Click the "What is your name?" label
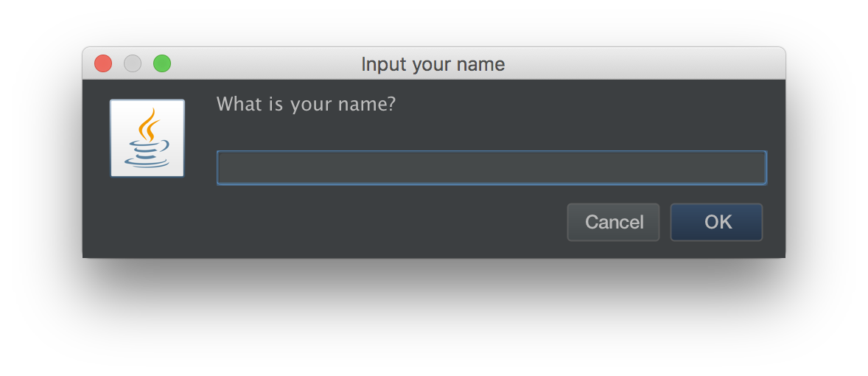868x376 pixels. (306, 104)
